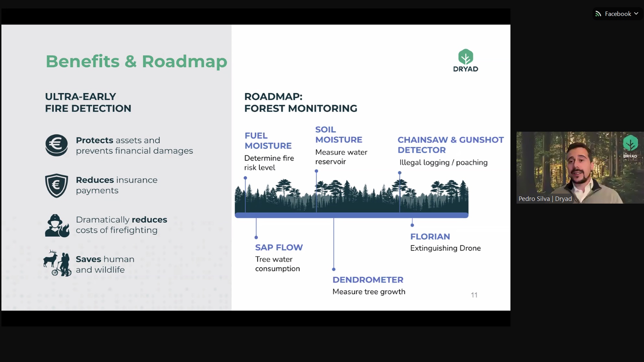Click the 'SOIL MOISTURE' roadmap heading
This screenshot has height=362, width=644.
tap(339, 134)
